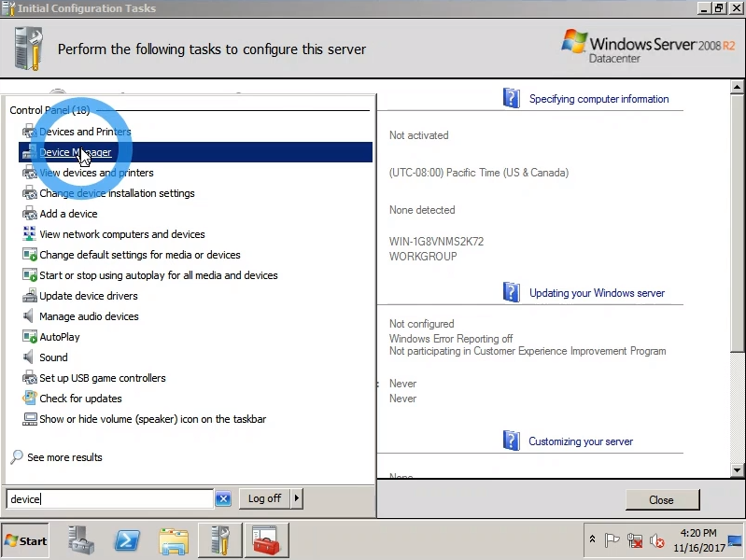Screen dimensions: 746x560
Task: Click the magnifier next to See more results
Action: point(17,456)
